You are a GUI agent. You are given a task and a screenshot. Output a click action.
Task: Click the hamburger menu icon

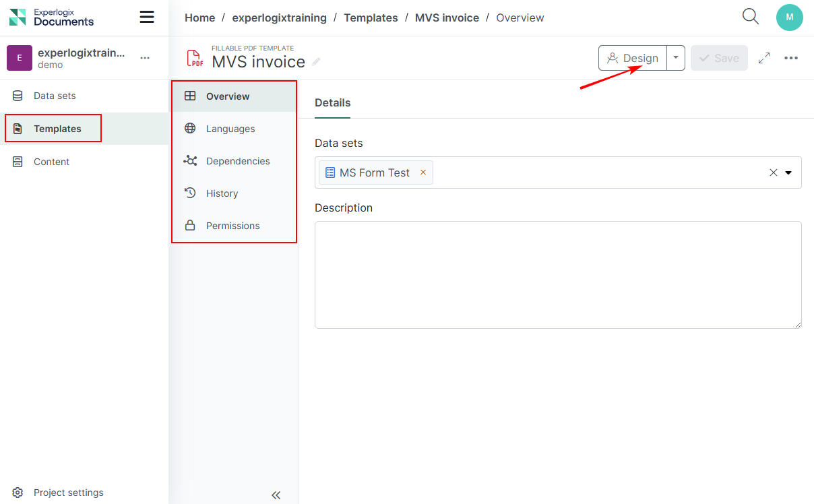click(x=147, y=18)
